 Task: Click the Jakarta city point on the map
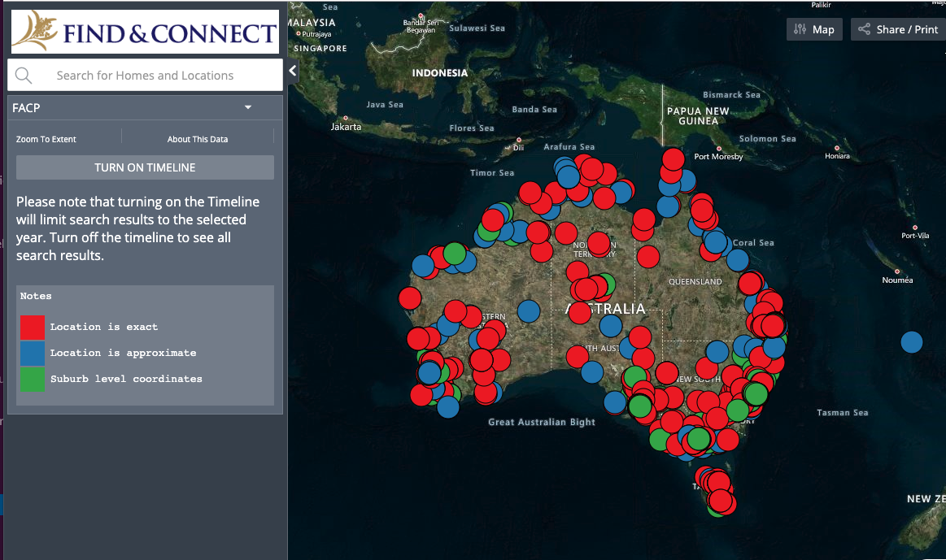[x=345, y=117]
